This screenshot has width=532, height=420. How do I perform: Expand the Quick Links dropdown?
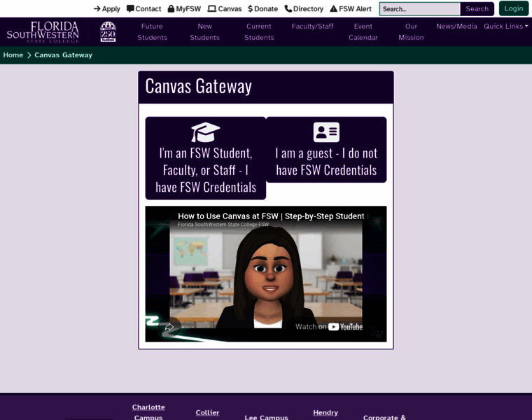(x=506, y=26)
